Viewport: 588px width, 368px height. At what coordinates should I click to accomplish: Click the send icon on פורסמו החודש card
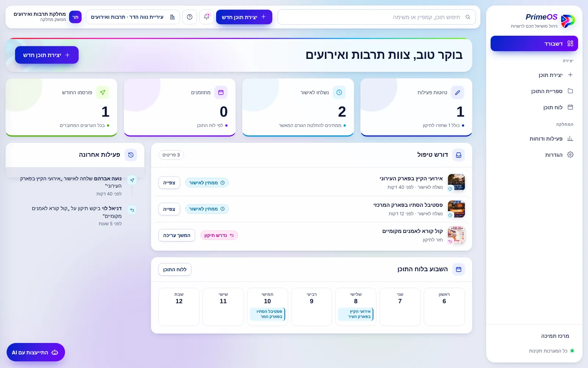pyautogui.click(x=103, y=92)
